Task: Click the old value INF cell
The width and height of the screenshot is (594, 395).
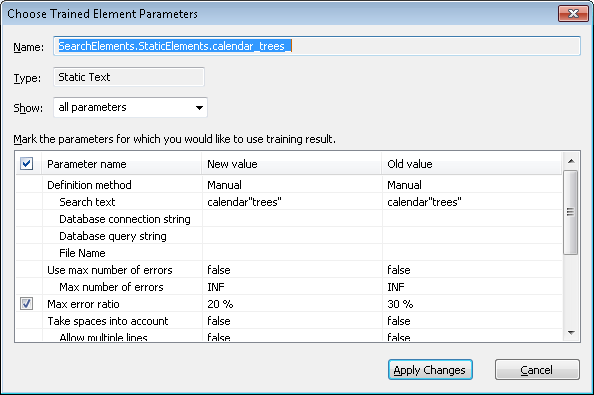Action: [x=472, y=287]
